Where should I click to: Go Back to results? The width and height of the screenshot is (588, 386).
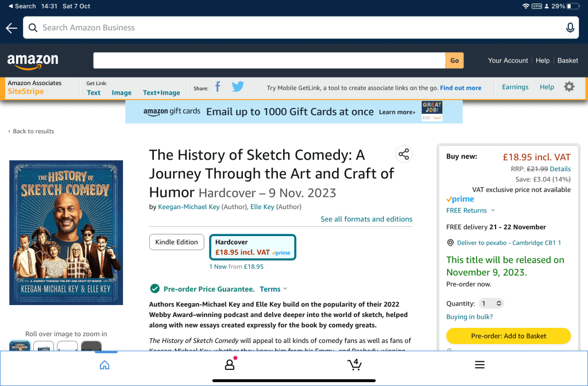[31, 132]
